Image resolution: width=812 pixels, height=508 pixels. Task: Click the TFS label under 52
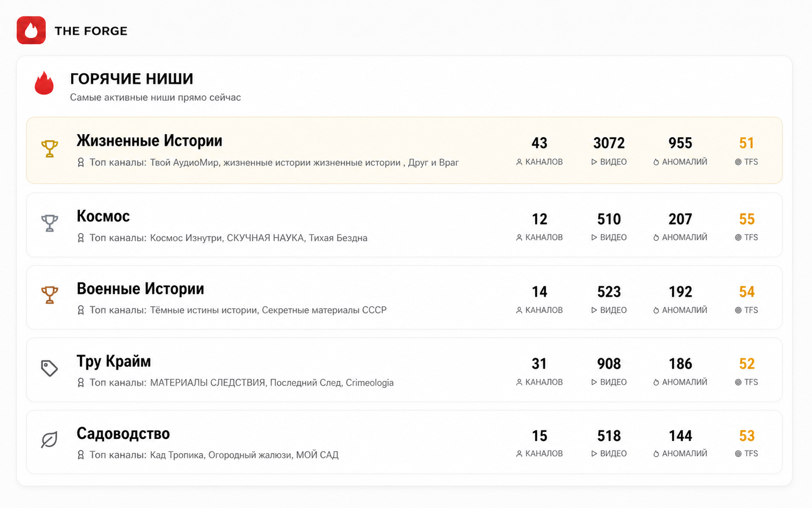pos(751,382)
